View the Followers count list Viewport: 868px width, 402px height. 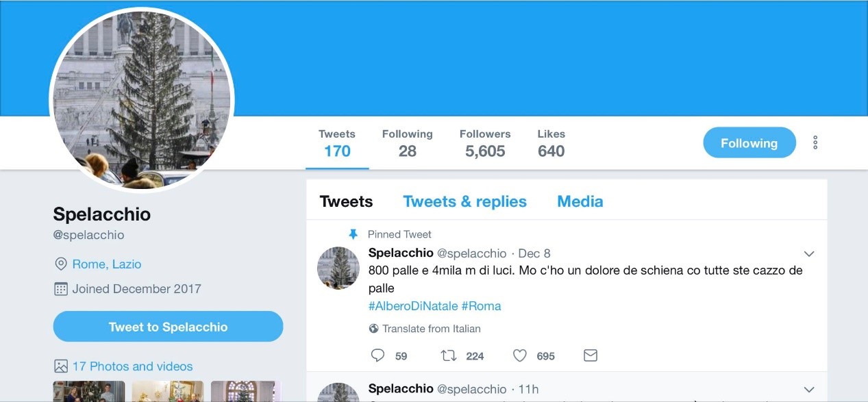point(485,143)
